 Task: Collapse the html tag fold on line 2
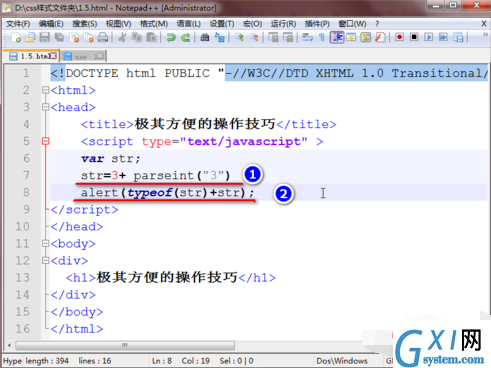(x=46, y=90)
